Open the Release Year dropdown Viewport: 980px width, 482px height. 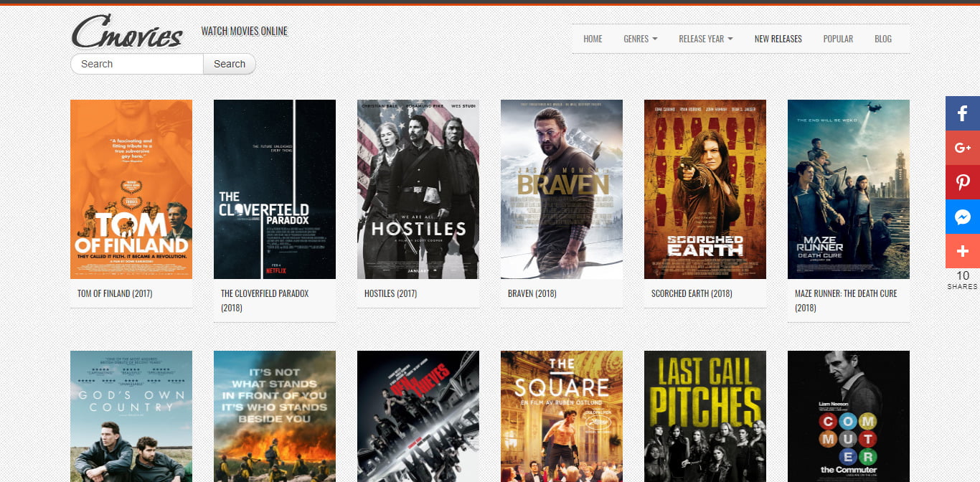coord(706,39)
